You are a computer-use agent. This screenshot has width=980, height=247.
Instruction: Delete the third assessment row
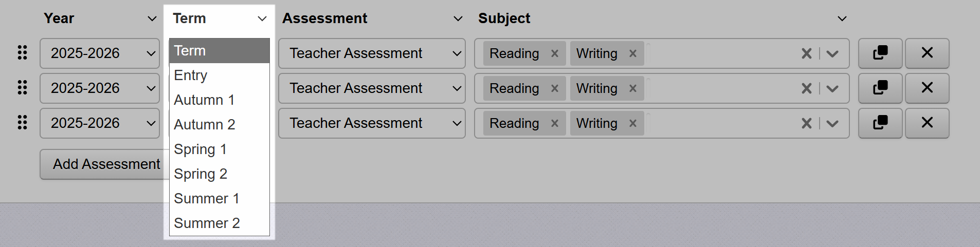(x=927, y=123)
